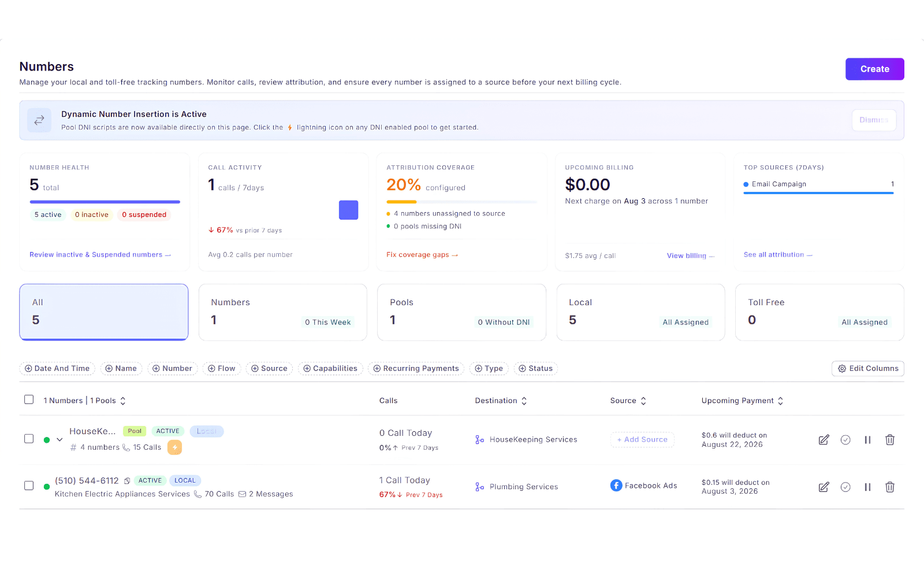
Task: Select the Local tab card
Action: 640,312
